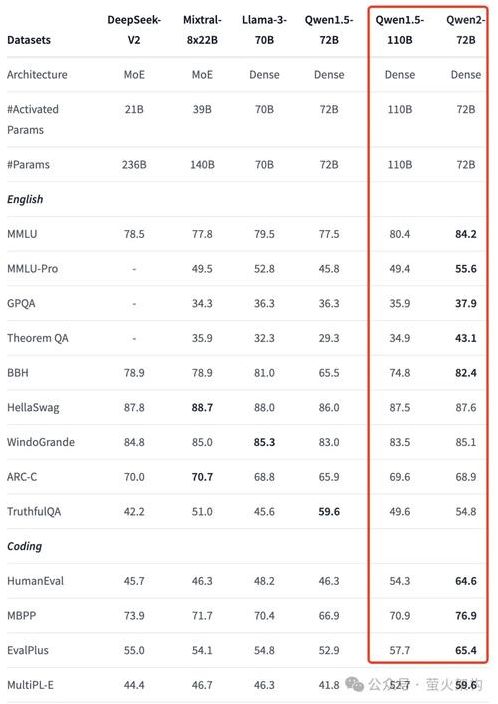Click the English section heading
The width and height of the screenshot is (498, 704).
(25, 199)
